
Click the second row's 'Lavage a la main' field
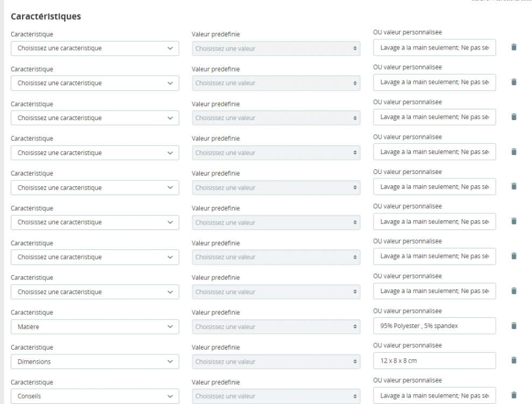tap(434, 82)
